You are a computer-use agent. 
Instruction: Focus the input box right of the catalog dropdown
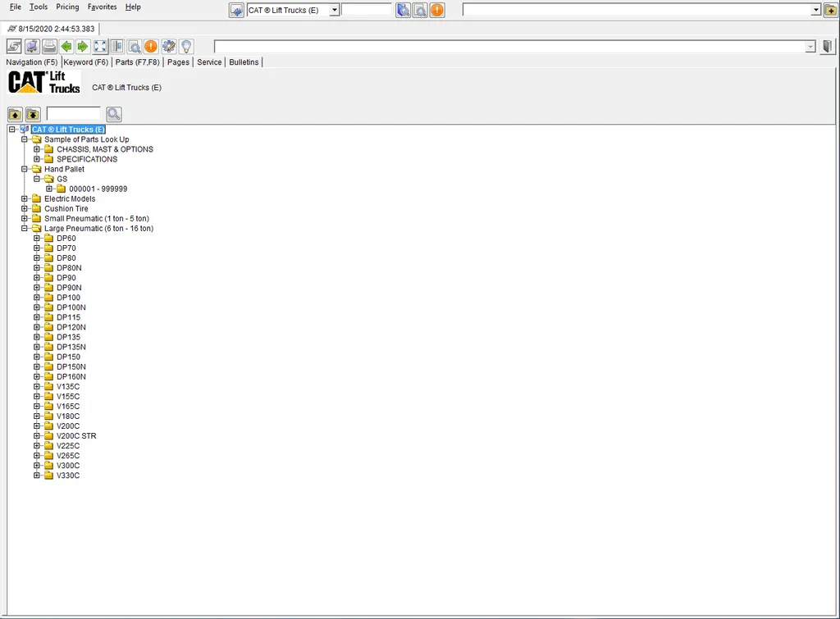[x=367, y=10]
